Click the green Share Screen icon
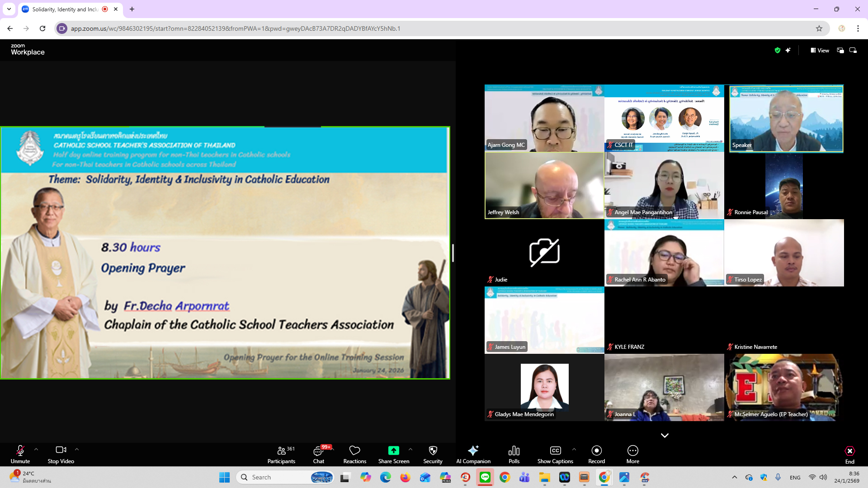 [x=393, y=450]
